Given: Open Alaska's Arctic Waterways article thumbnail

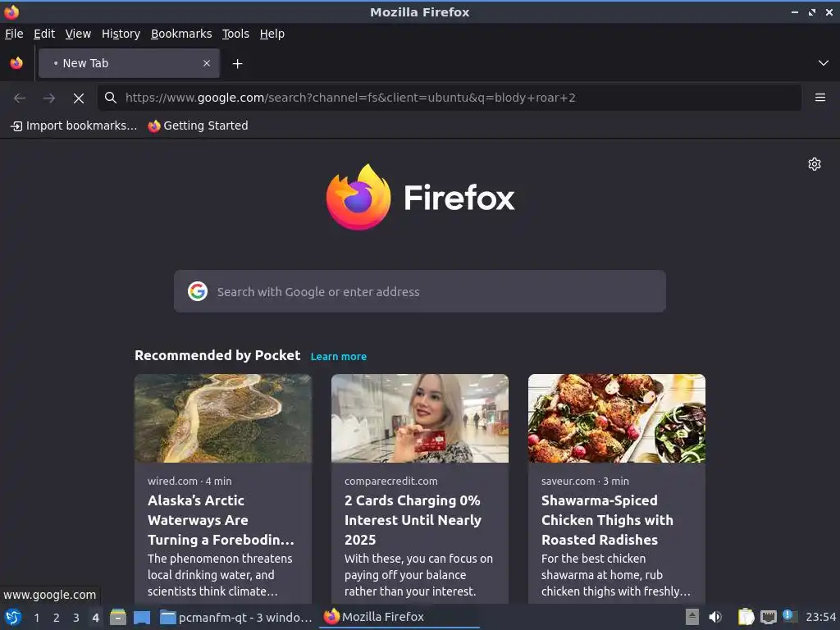Looking at the screenshot, I should click(223, 418).
